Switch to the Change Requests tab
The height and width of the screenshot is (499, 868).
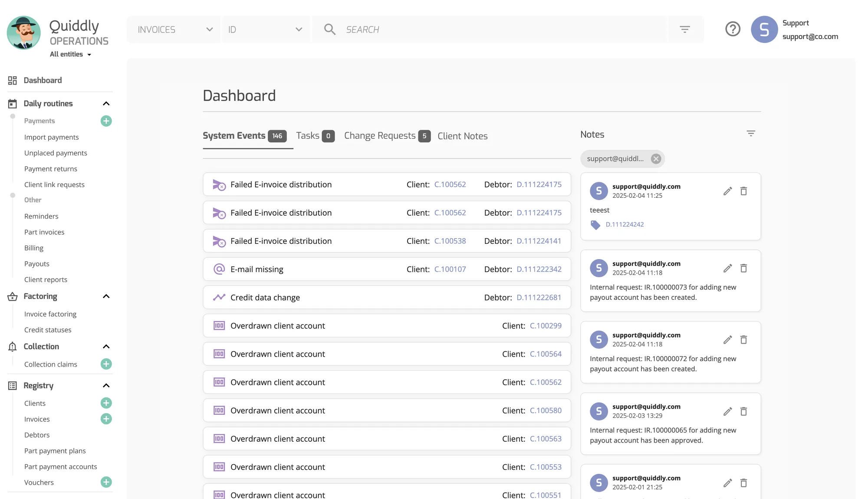(387, 136)
